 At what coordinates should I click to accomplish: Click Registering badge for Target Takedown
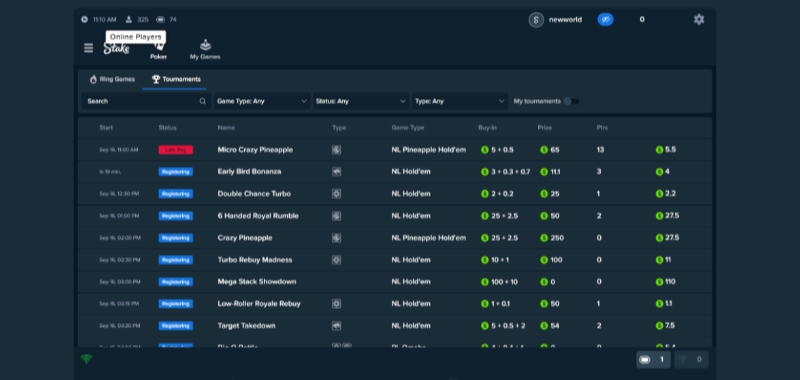pos(176,325)
